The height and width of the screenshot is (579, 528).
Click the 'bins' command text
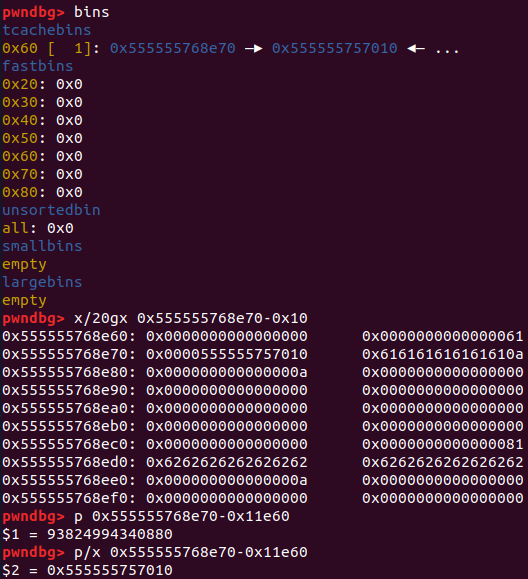pyautogui.click(x=92, y=12)
